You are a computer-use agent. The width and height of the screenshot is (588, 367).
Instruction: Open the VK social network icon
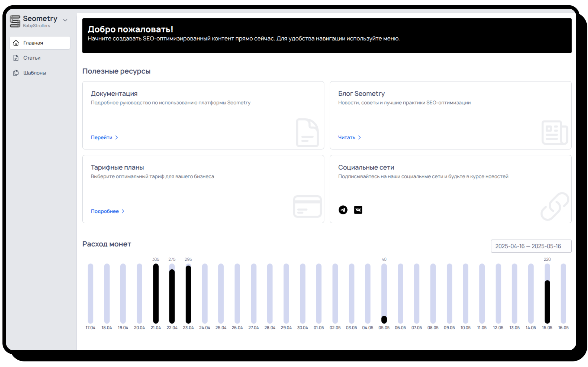pyautogui.click(x=358, y=210)
